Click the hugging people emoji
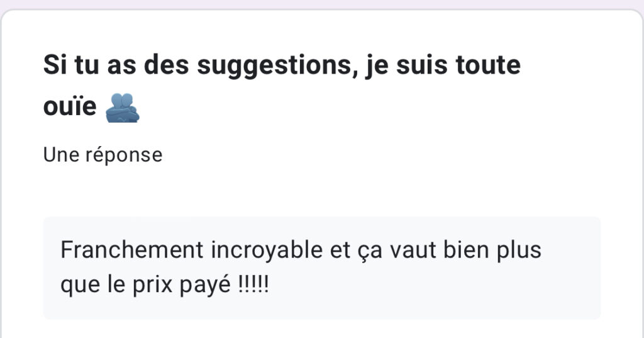The image size is (644, 338). click(122, 108)
